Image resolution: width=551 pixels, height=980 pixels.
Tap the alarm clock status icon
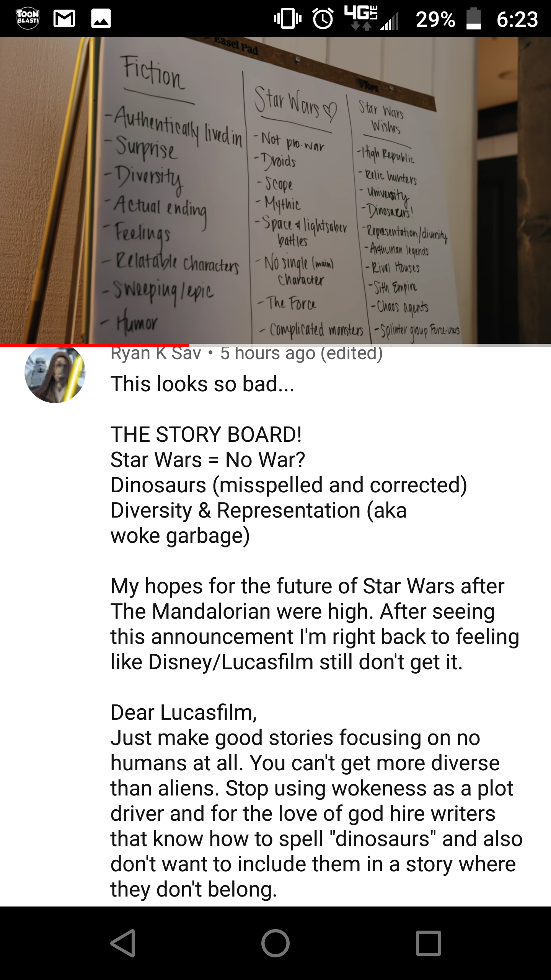point(323,18)
